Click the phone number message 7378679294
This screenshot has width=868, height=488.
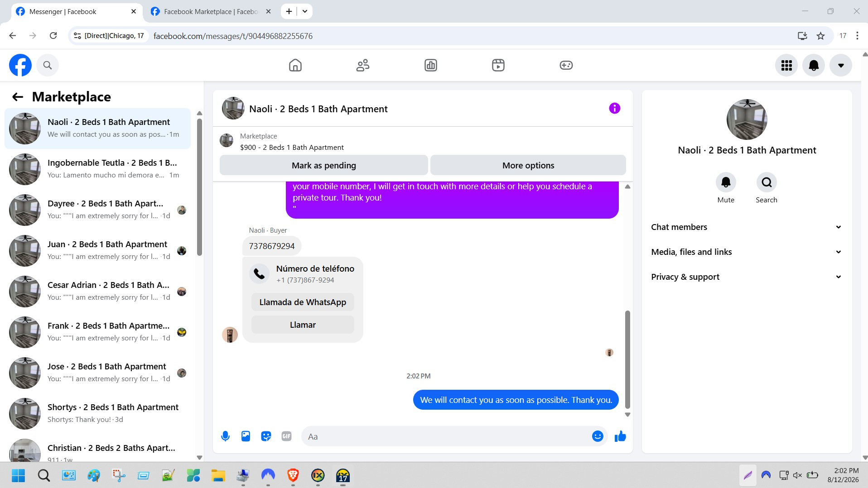(272, 246)
